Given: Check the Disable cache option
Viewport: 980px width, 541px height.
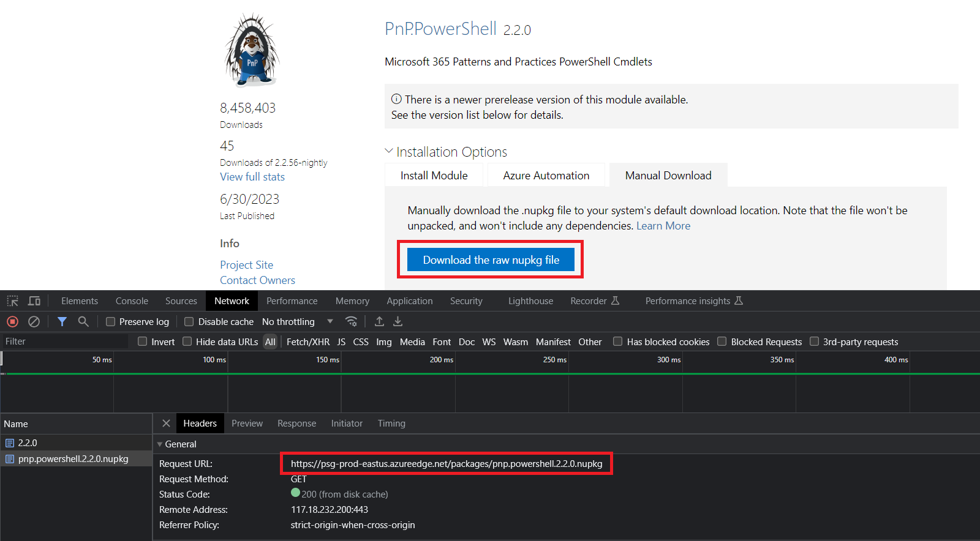Looking at the screenshot, I should pyautogui.click(x=189, y=322).
